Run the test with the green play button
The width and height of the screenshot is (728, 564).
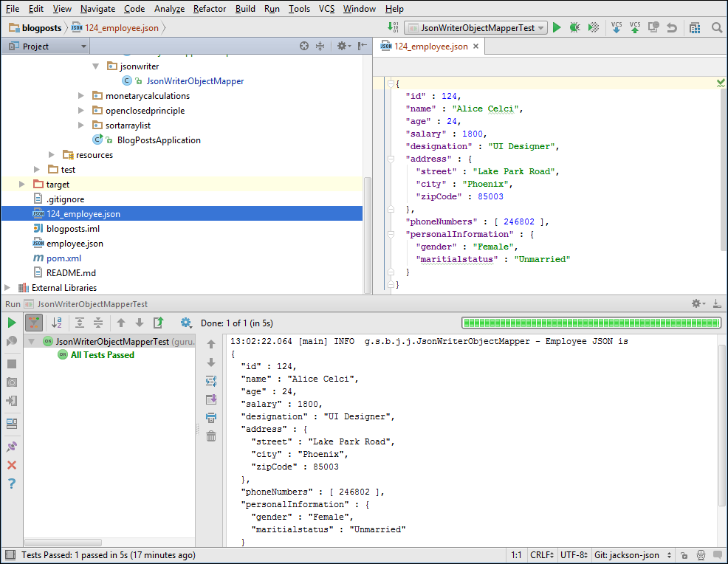click(557, 27)
